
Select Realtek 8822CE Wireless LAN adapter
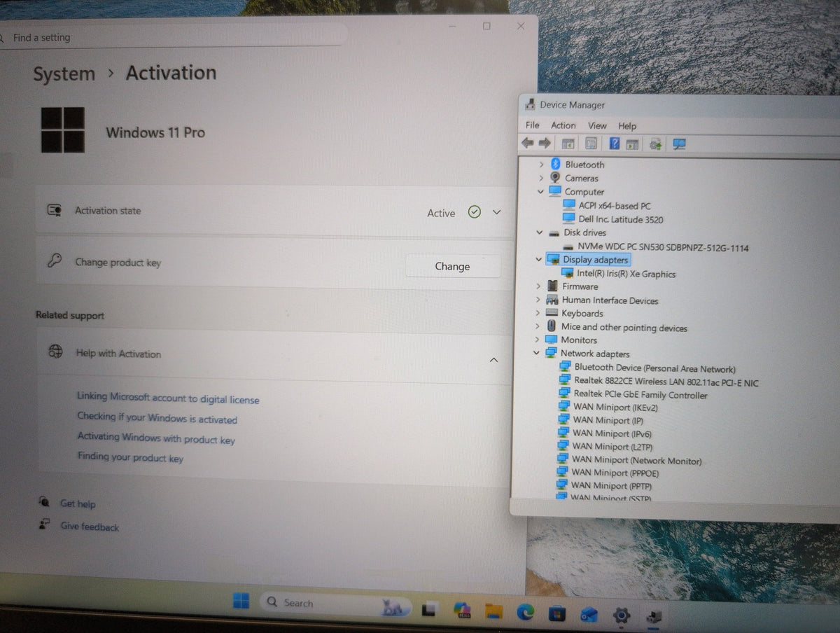[x=666, y=382]
